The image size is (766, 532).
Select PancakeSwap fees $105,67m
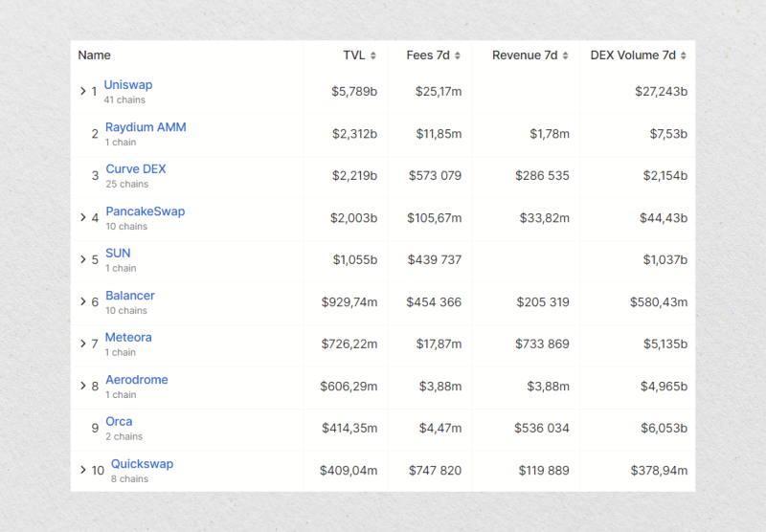click(435, 218)
